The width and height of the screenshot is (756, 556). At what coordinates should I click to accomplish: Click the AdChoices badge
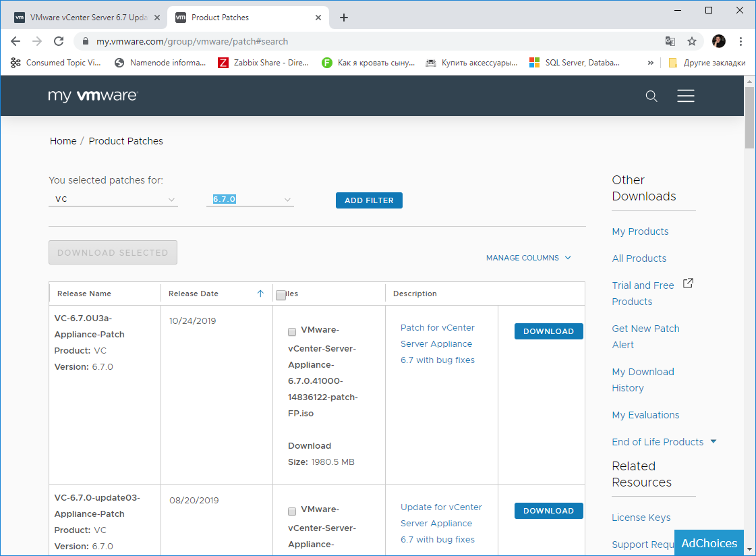pos(709,543)
